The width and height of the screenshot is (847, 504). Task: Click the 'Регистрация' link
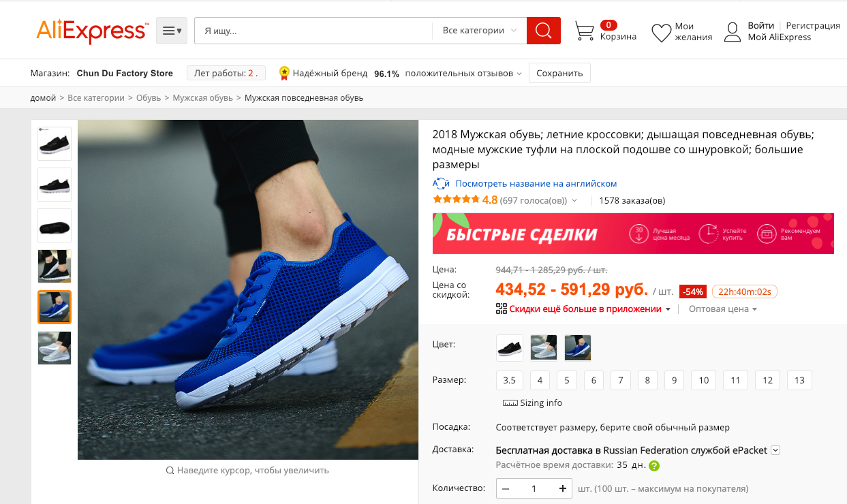pos(813,25)
